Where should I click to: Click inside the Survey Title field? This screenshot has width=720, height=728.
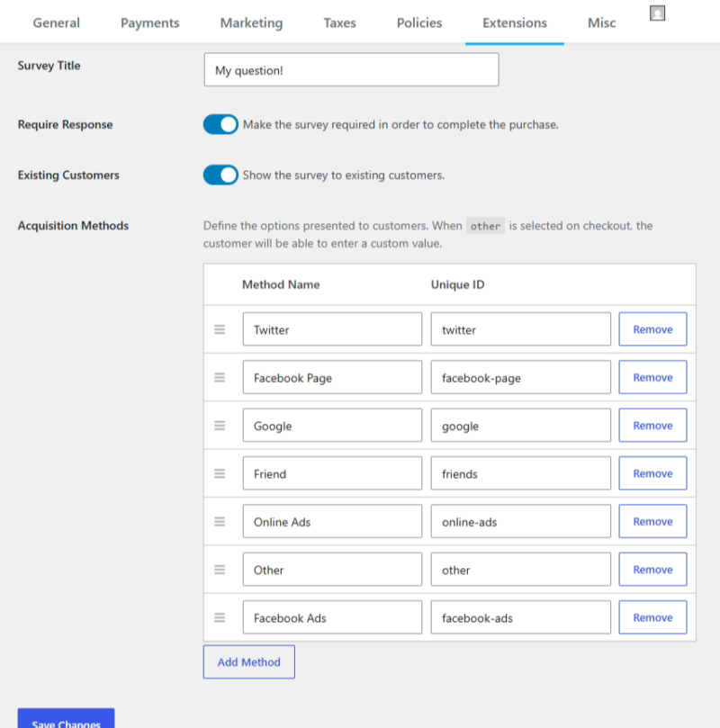click(351, 69)
